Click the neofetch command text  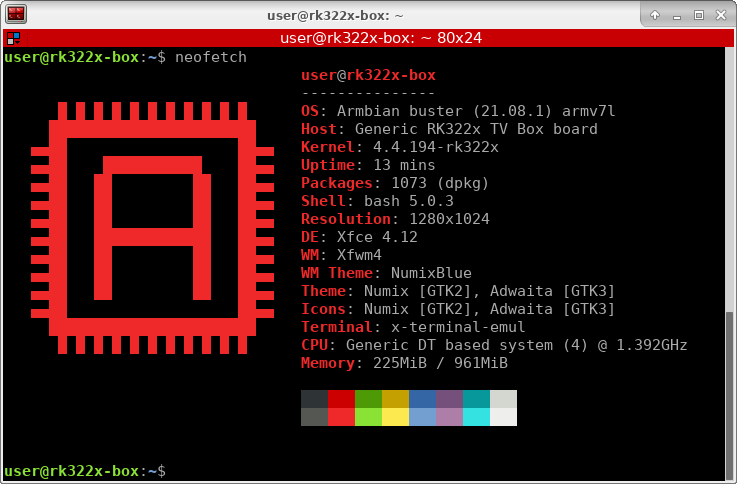(x=210, y=57)
